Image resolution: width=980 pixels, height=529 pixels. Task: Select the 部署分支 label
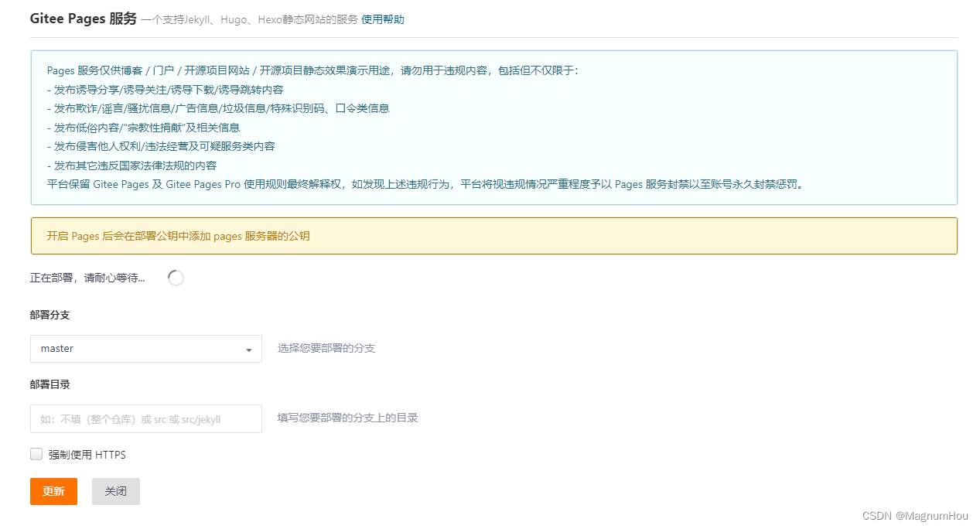coord(50,315)
